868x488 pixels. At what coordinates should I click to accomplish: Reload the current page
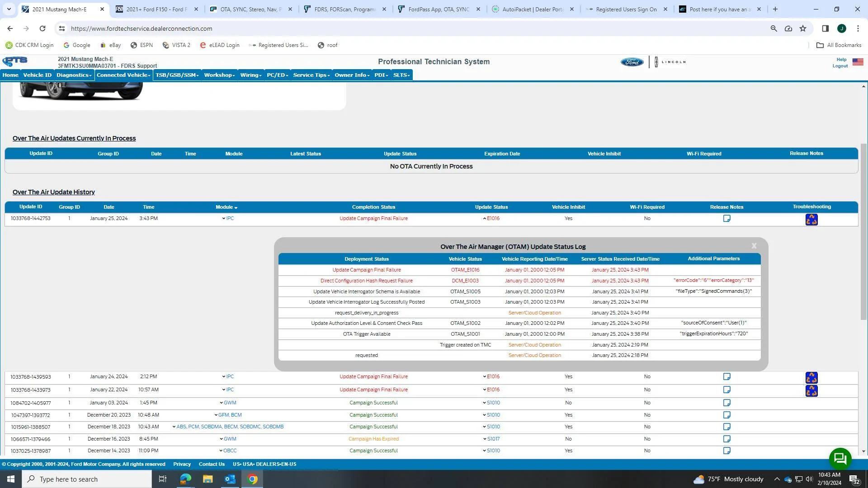(42, 28)
